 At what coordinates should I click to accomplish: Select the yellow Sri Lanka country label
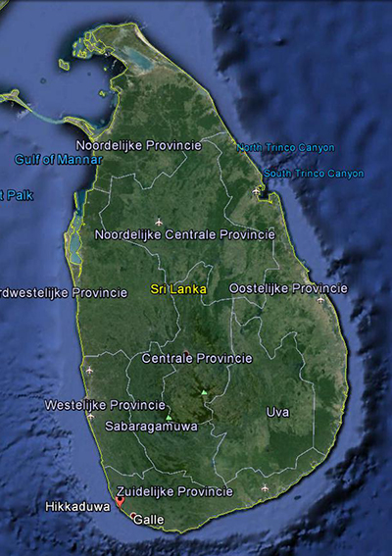coord(178,289)
